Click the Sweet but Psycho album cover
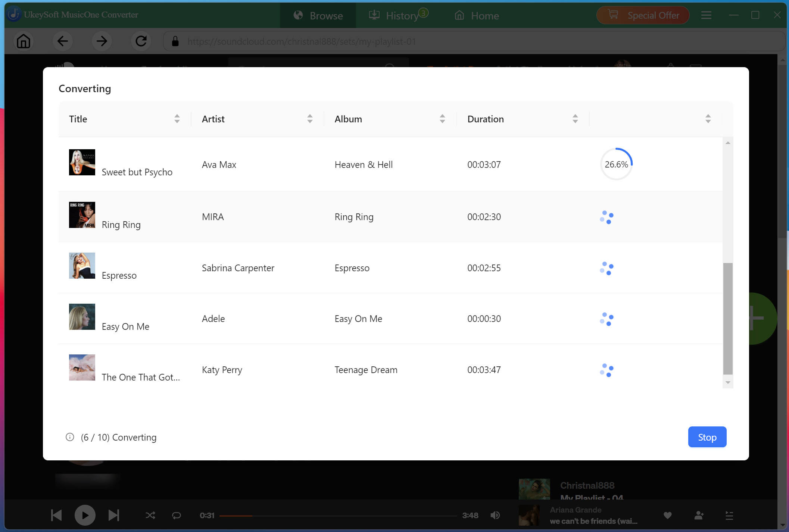The width and height of the screenshot is (789, 532). [x=82, y=162]
